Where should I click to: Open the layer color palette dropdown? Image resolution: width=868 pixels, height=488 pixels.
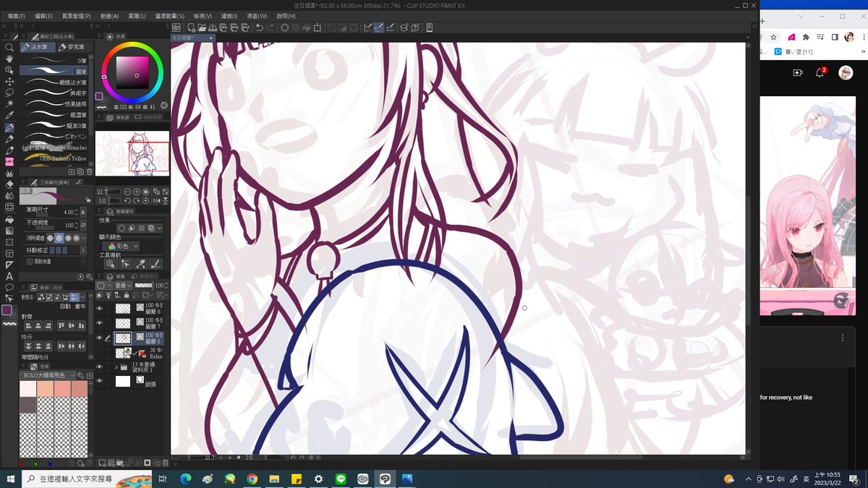(x=104, y=286)
